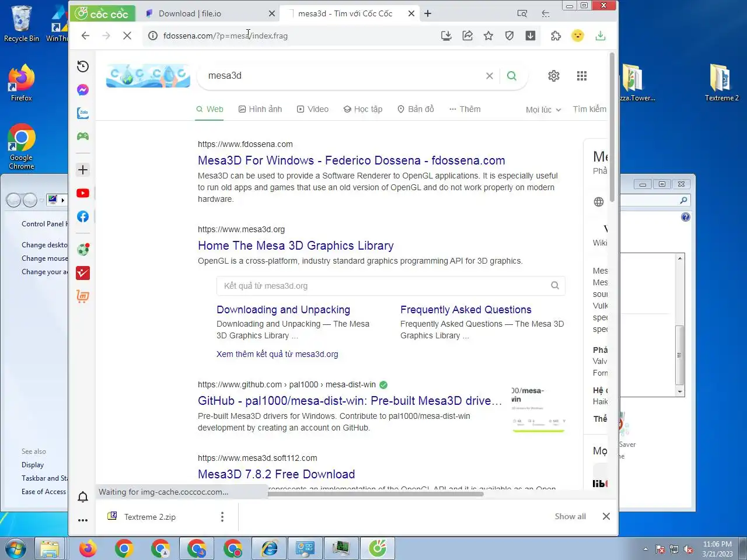The width and height of the screenshot is (747, 560).
Task: Select the Hình ảnh search tab
Action: point(260,109)
